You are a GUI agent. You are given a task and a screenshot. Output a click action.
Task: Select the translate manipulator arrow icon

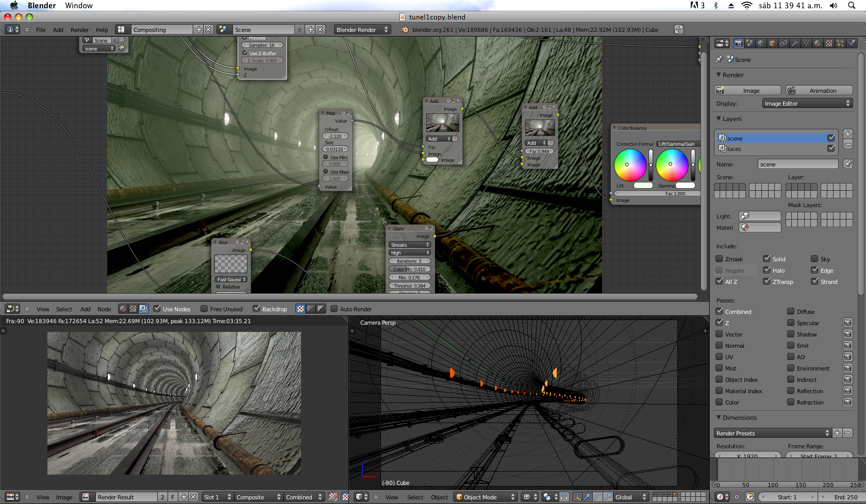[587, 497]
